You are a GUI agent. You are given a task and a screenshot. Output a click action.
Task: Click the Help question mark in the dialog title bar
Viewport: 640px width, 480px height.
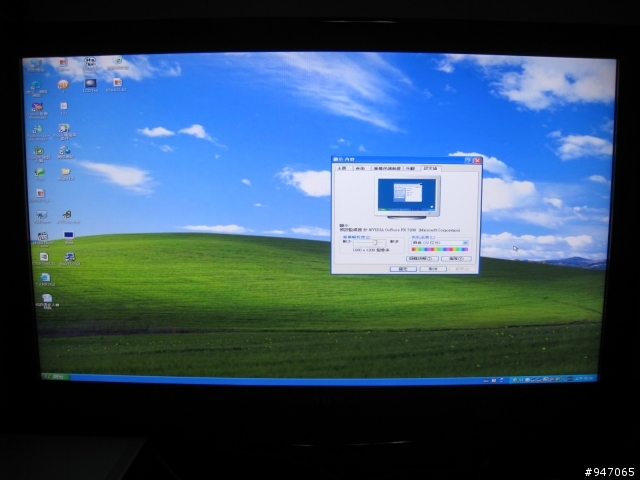click(x=468, y=160)
